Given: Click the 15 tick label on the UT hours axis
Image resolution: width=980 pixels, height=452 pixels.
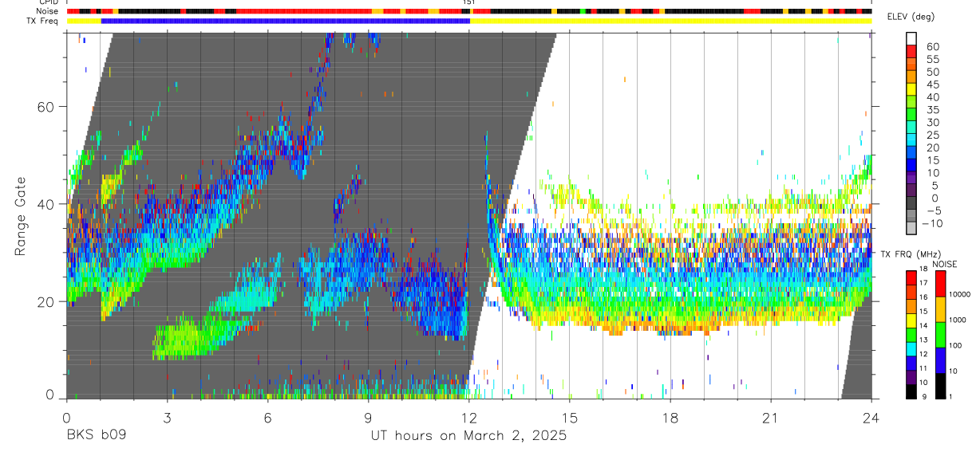Looking at the screenshot, I should tap(570, 418).
